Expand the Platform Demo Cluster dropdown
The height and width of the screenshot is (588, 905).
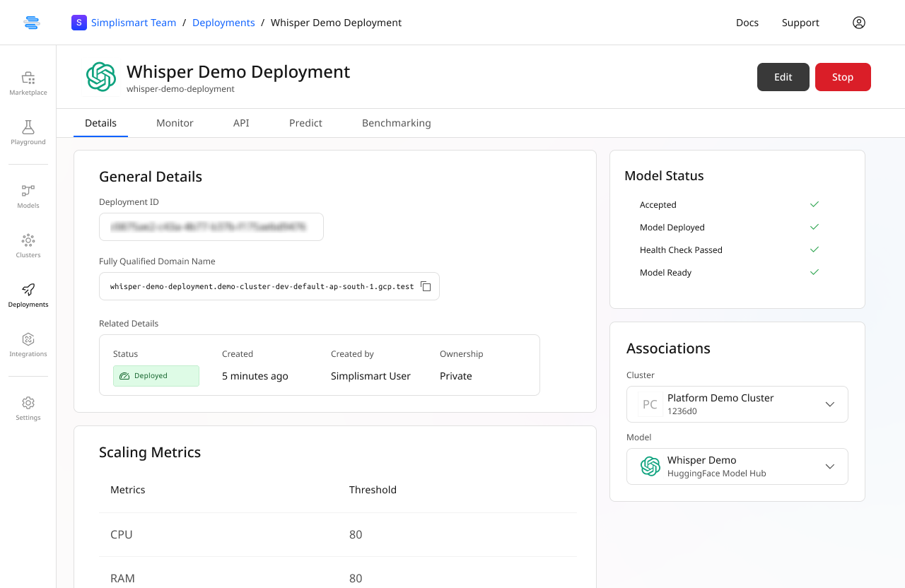[x=830, y=404]
